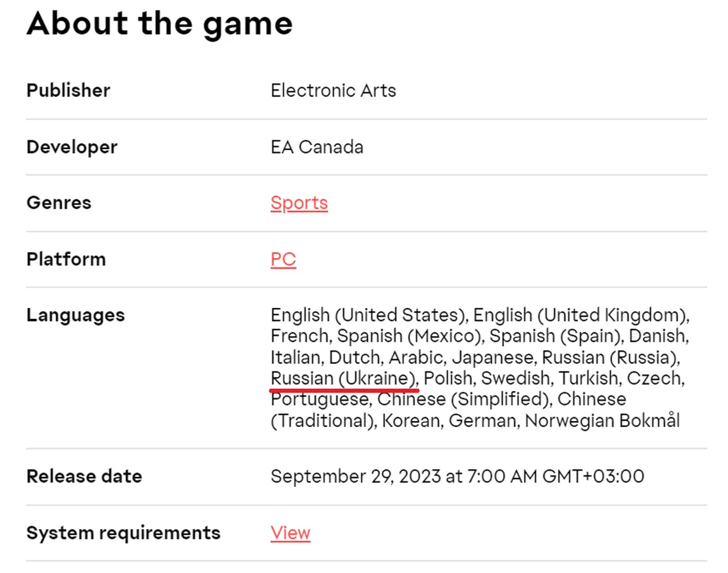Screen dimensions: 728x573
Task: Click the Electronic Arts publisher name
Action: [x=333, y=91]
